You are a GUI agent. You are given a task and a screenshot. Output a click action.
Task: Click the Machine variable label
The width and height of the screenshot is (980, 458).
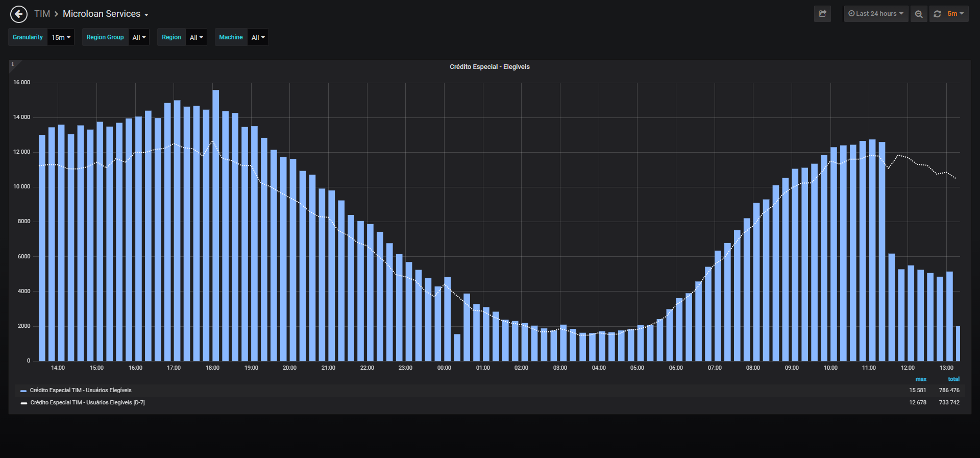(231, 37)
